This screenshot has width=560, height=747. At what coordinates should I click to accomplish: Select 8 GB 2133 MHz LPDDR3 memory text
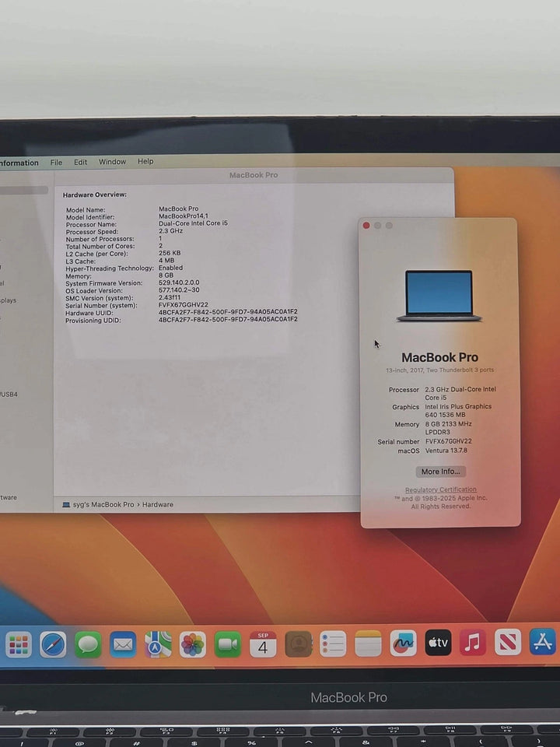pyautogui.click(x=448, y=428)
